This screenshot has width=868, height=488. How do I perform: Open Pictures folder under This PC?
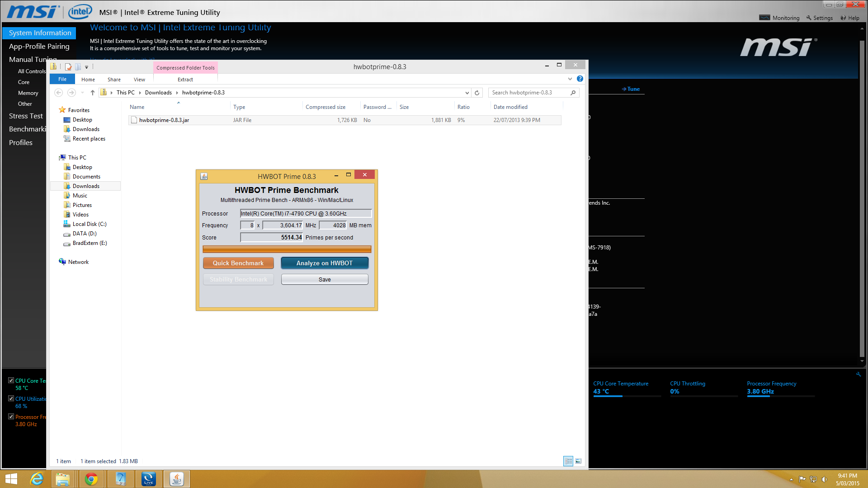[82, 205]
